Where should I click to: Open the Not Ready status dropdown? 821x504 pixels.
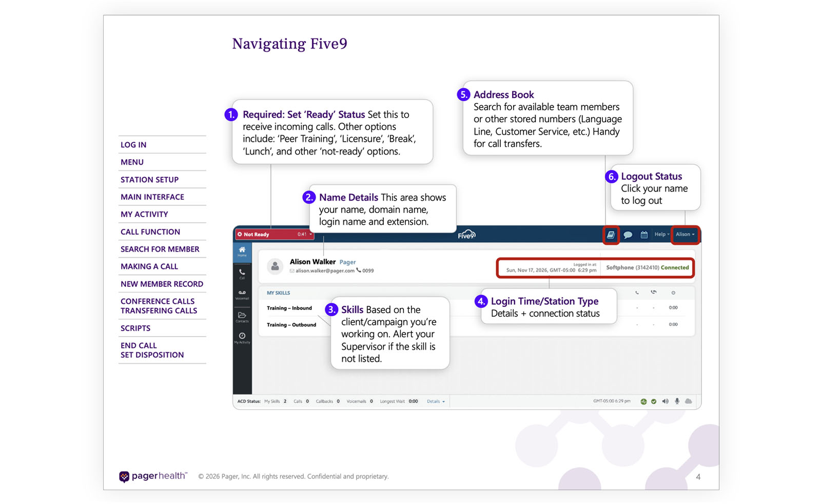(275, 235)
